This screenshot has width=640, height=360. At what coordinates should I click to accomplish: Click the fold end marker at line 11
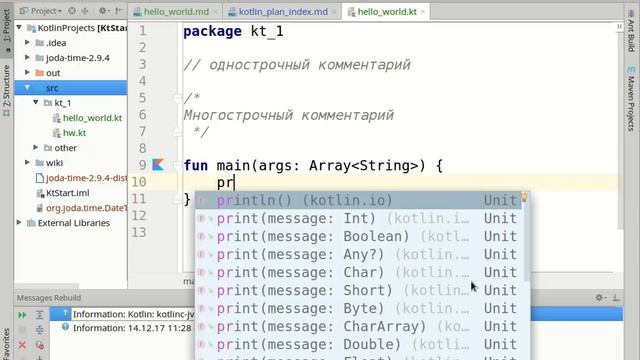(x=177, y=199)
